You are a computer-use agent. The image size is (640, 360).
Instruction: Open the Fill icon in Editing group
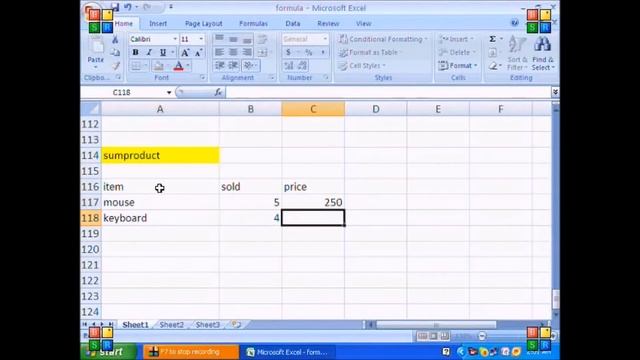point(493,53)
